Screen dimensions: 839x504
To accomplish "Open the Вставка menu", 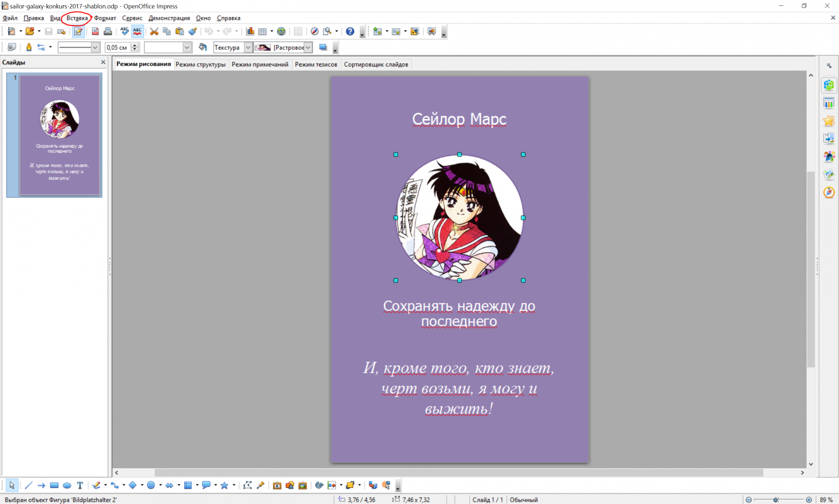I will coord(77,18).
